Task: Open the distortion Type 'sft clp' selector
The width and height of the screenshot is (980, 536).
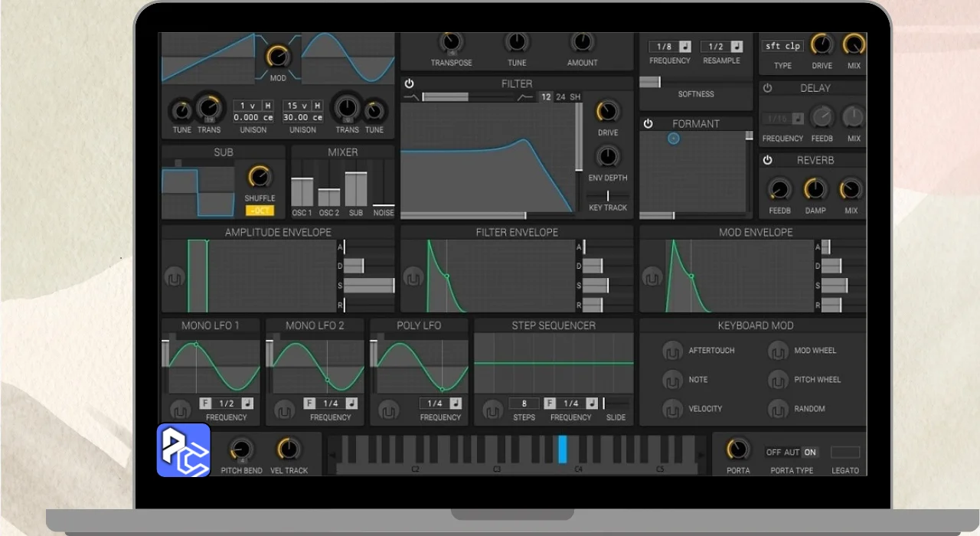Action: coord(782,46)
